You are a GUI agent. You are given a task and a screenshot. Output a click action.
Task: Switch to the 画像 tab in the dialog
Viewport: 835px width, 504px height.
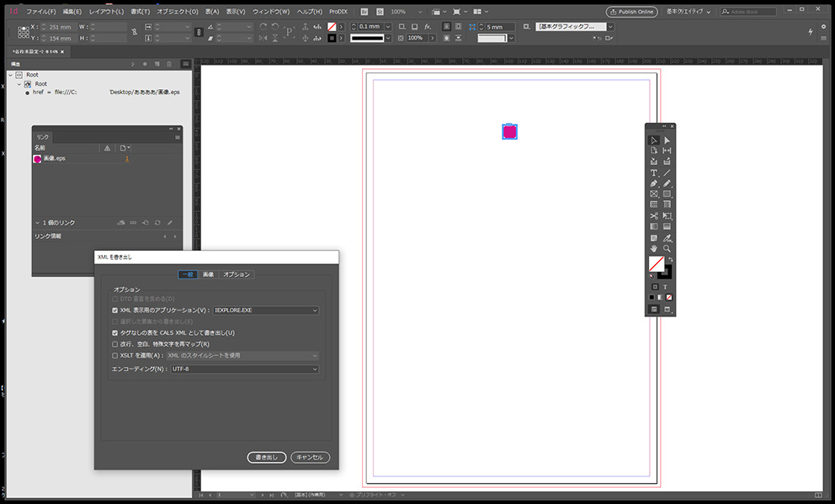(208, 273)
